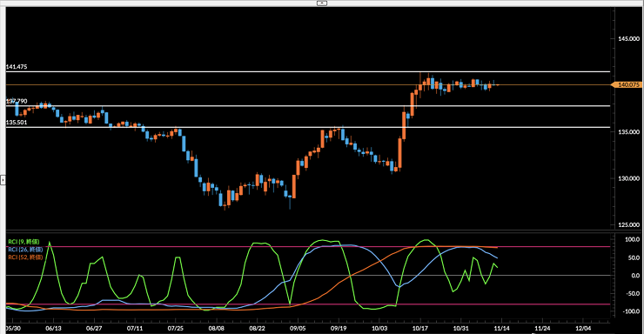644x334 pixels.
Task: Click the 11/24 date axis label
Action: [542, 328]
